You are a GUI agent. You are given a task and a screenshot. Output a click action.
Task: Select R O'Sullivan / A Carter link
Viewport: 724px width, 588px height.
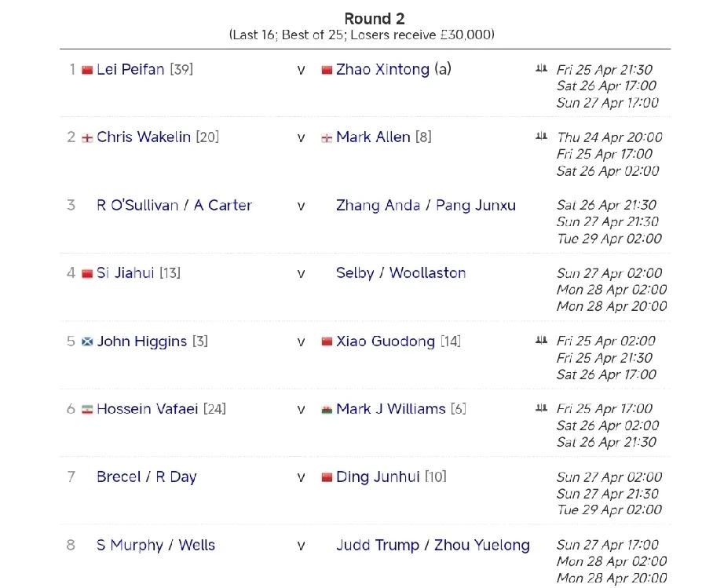point(174,205)
